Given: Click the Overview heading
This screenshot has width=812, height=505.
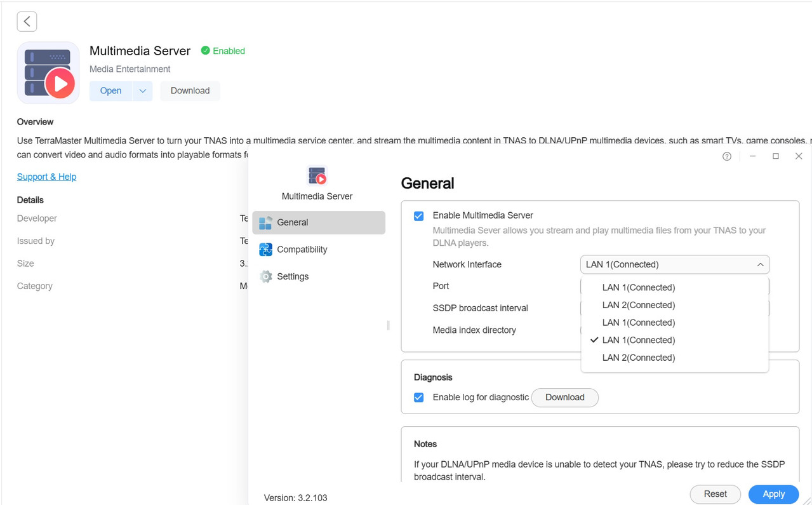Looking at the screenshot, I should tap(35, 122).
